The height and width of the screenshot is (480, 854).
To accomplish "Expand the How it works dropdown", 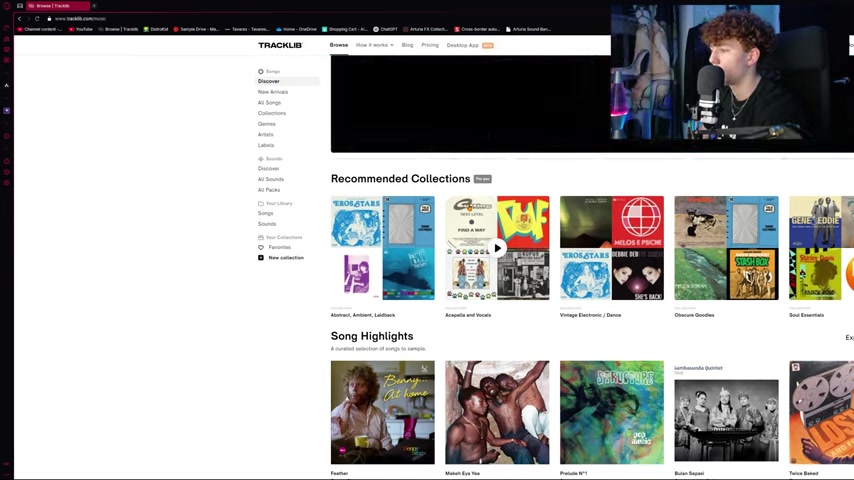I will (375, 45).
